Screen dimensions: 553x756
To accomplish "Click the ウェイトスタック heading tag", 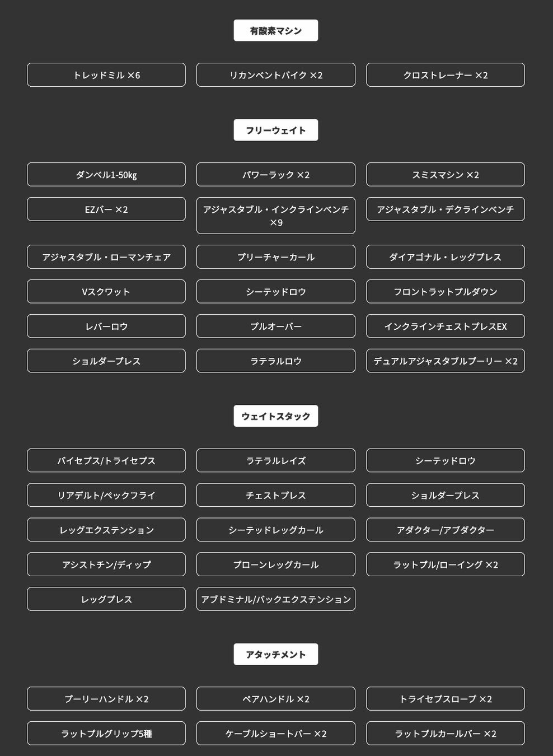I will point(275,416).
